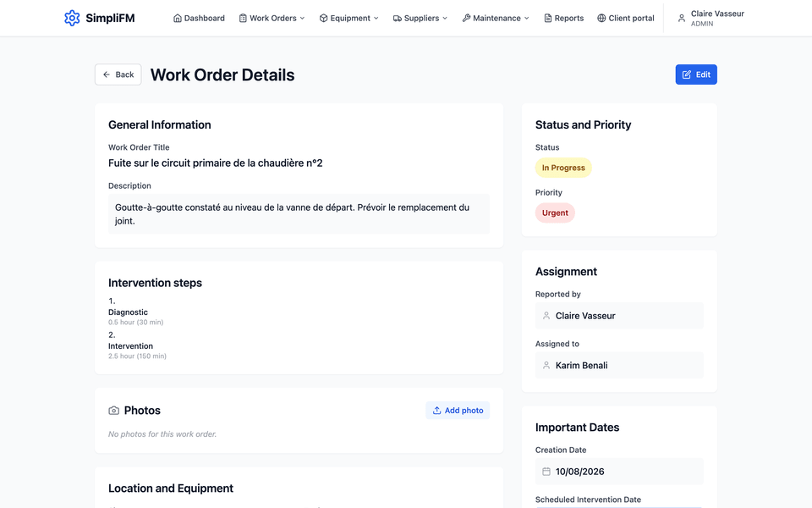
Task: Click the 'Scheduled Intervention Date' label
Action: (589, 500)
